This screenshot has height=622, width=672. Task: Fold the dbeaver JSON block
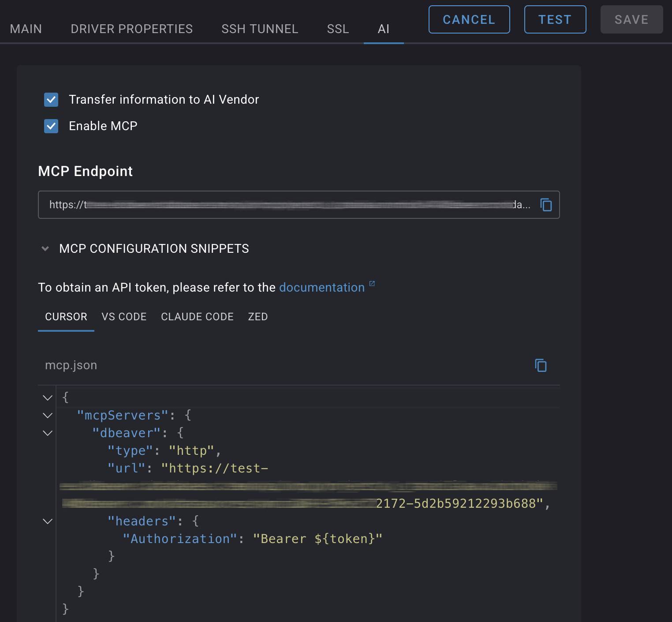point(48,433)
